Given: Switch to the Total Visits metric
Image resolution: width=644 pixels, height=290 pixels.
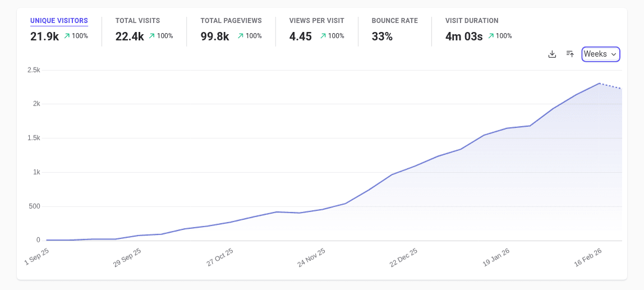Looking at the screenshot, I should point(137,21).
